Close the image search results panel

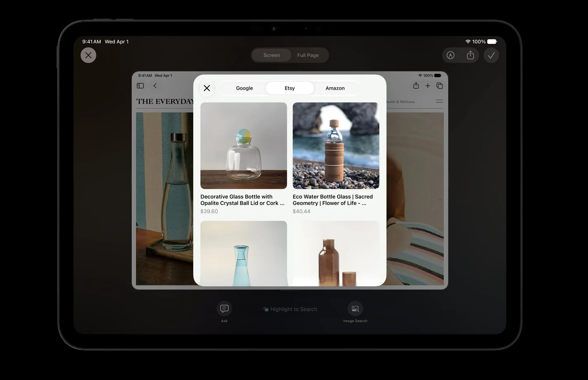pos(207,88)
